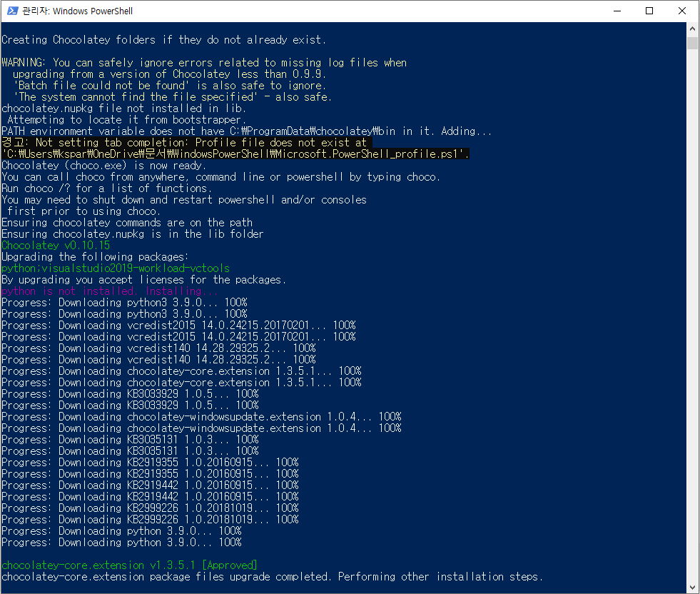Click first 'Downloading KB2999226 1.0.20181019' line

[x=150, y=508]
